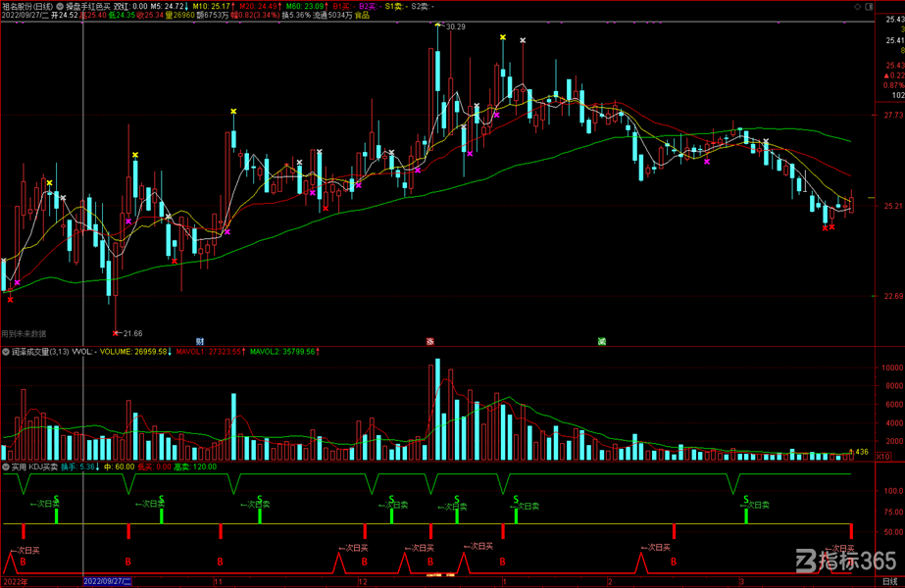Click month 12 on the time axis

pos(363,582)
